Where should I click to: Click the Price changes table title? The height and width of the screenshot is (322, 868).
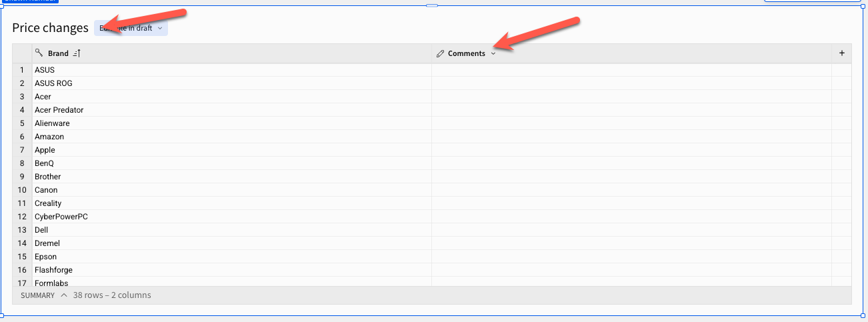coord(50,28)
